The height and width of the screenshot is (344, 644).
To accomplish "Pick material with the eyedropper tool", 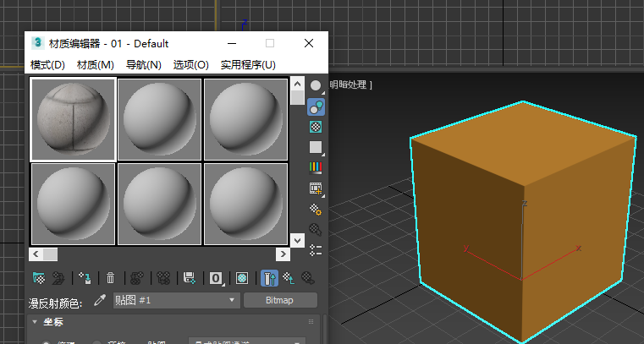I will pyautogui.click(x=99, y=300).
